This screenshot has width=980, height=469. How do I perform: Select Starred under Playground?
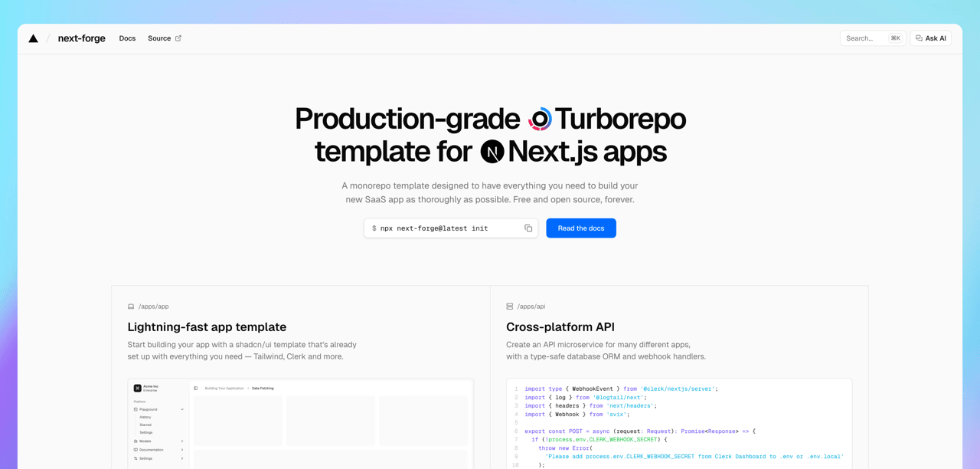[145, 425]
